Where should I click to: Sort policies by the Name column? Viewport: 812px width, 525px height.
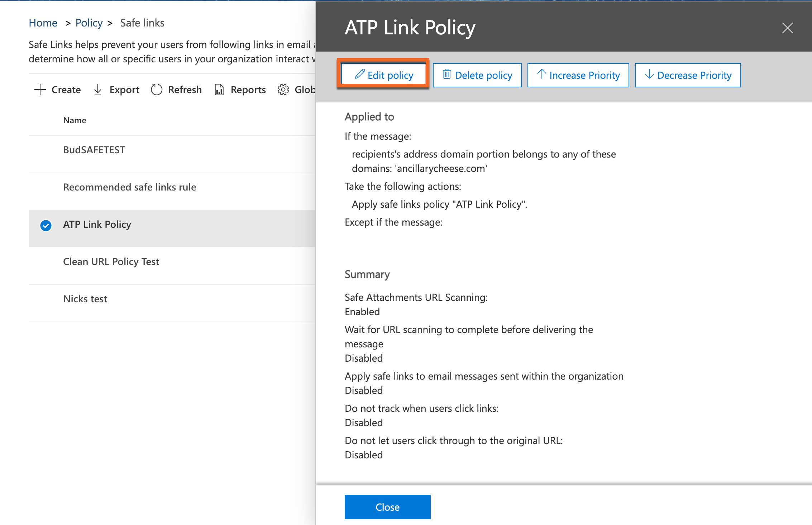pos(75,120)
